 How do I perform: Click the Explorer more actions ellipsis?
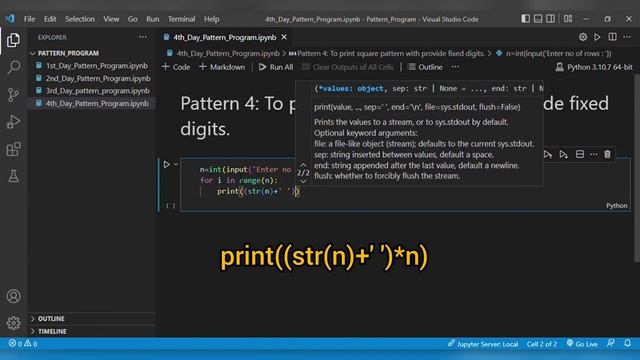pyautogui.click(x=142, y=37)
